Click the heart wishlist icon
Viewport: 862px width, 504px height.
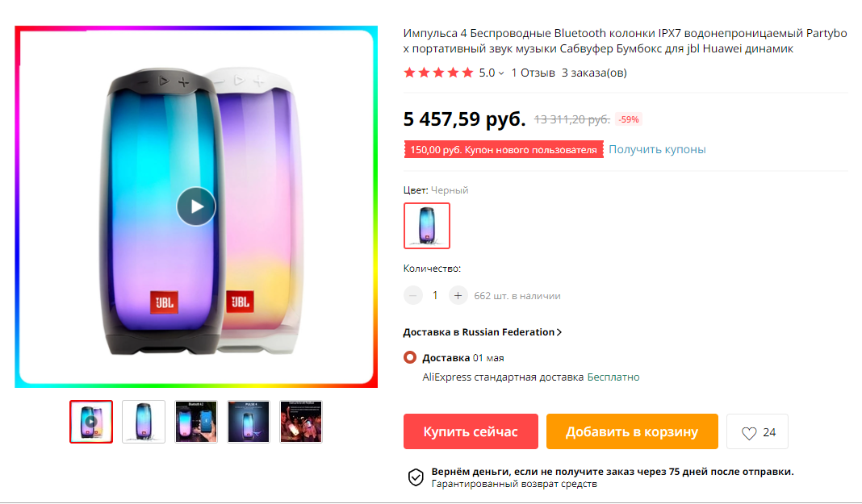(749, 432)
